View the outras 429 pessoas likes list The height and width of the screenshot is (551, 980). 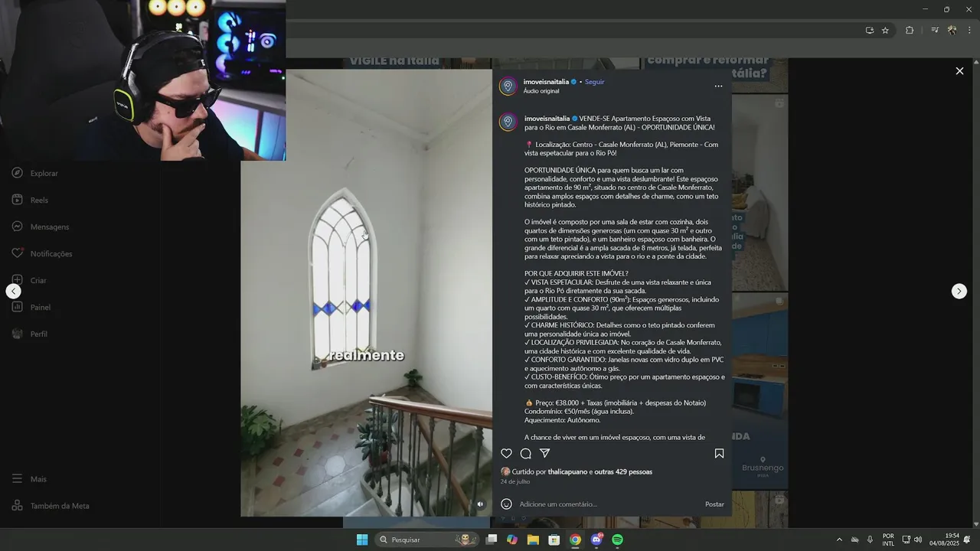pyautogui.click(x=623, y=471)
